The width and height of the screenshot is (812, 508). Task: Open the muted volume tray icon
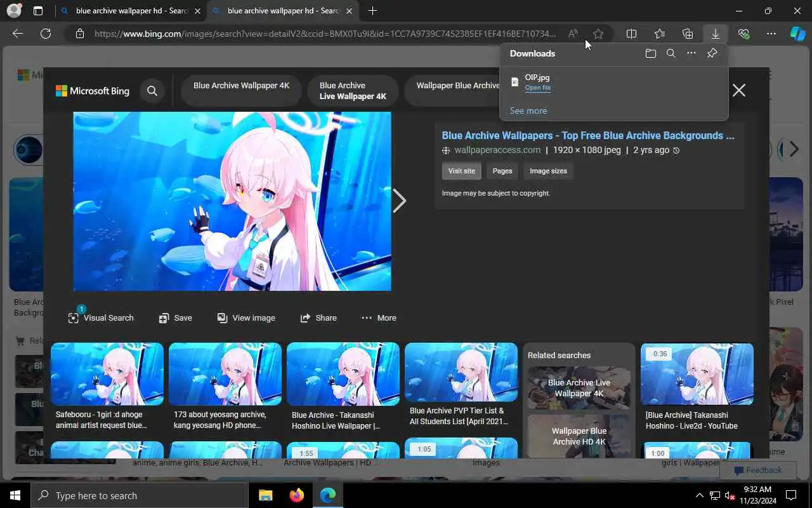730,495
